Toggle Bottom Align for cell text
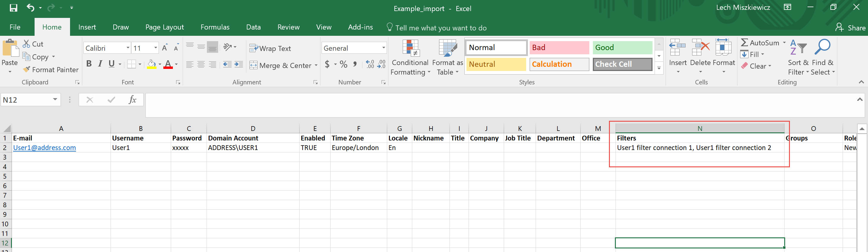 [213, 47]
